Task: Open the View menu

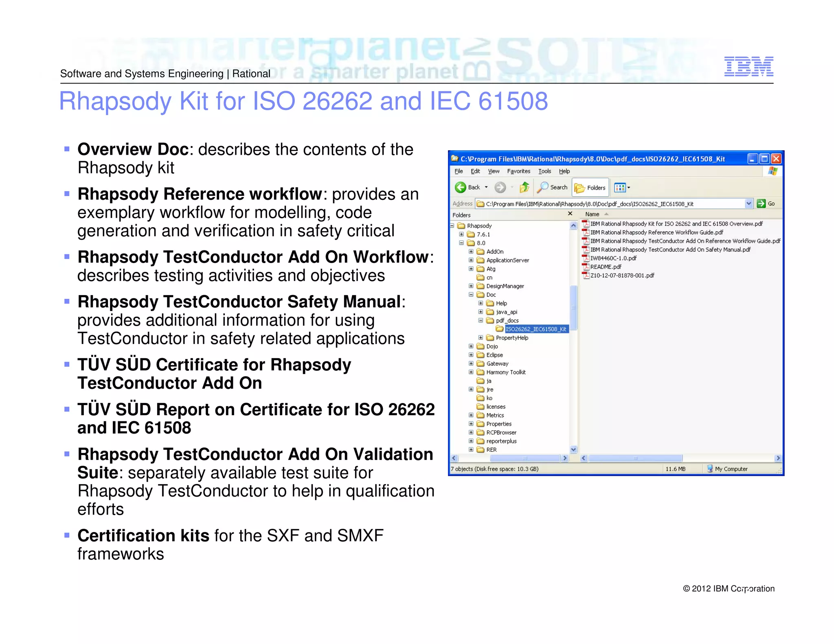Action: 494,171
